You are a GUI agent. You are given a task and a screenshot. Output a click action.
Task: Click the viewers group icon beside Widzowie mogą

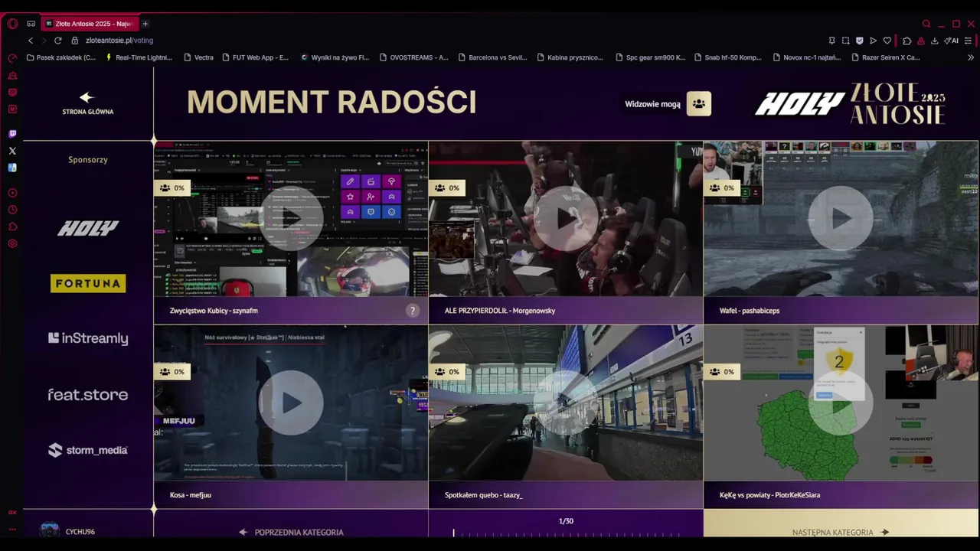point(698,103)
